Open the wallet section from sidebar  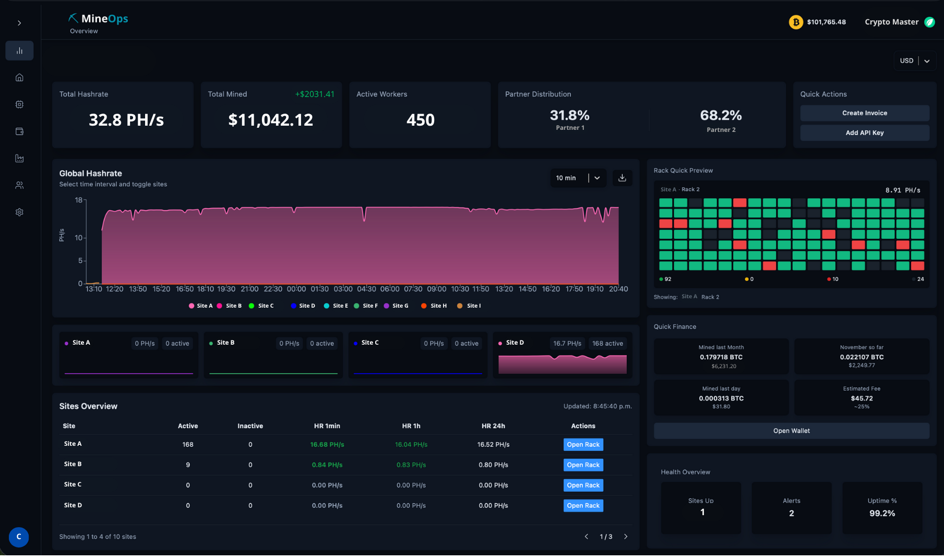19,131
